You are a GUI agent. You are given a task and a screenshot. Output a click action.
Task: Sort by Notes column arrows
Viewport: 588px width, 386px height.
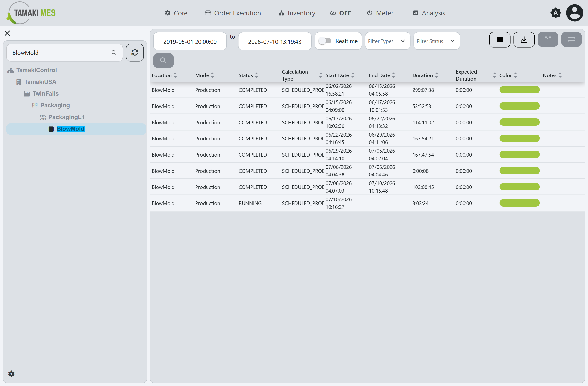click(x=560, y=75)
